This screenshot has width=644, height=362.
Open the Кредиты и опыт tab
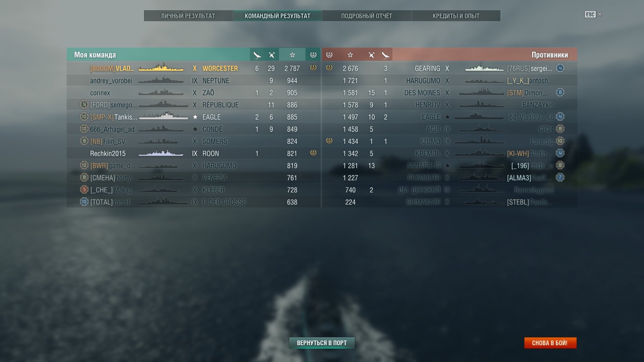[x=456, y=16]
